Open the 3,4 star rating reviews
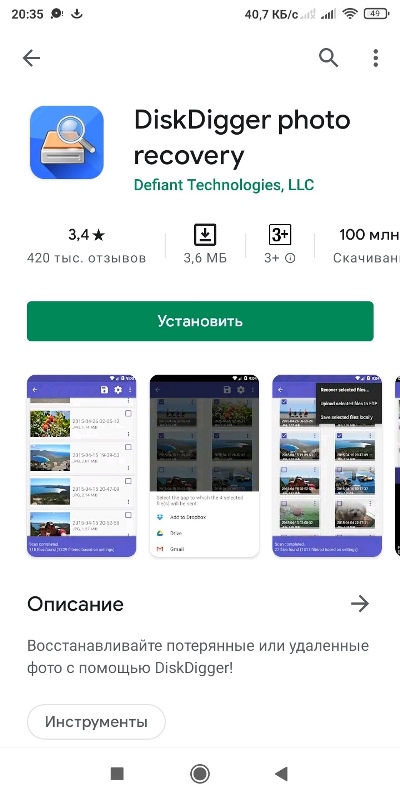Viewport: 400px width, 800px height. pyautogui.click(x=86, y=246)
